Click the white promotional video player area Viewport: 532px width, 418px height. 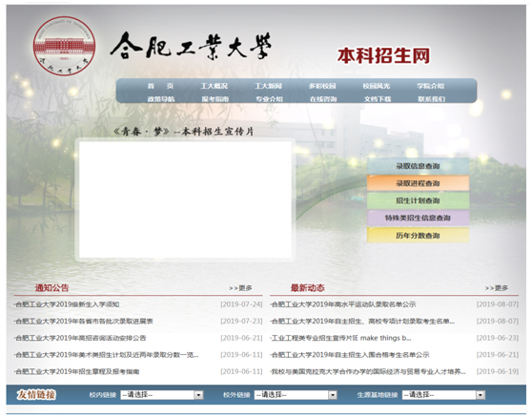click(185, 199)
